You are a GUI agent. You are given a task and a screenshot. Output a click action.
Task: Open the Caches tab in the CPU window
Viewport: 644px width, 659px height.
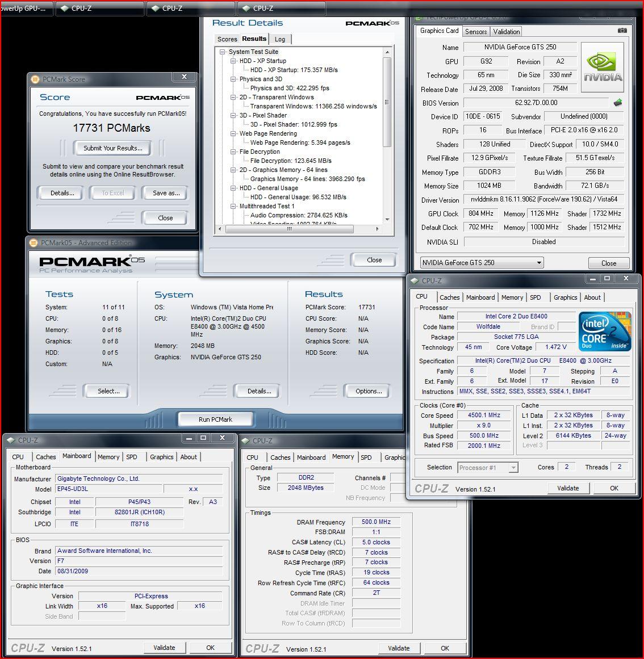449,297
